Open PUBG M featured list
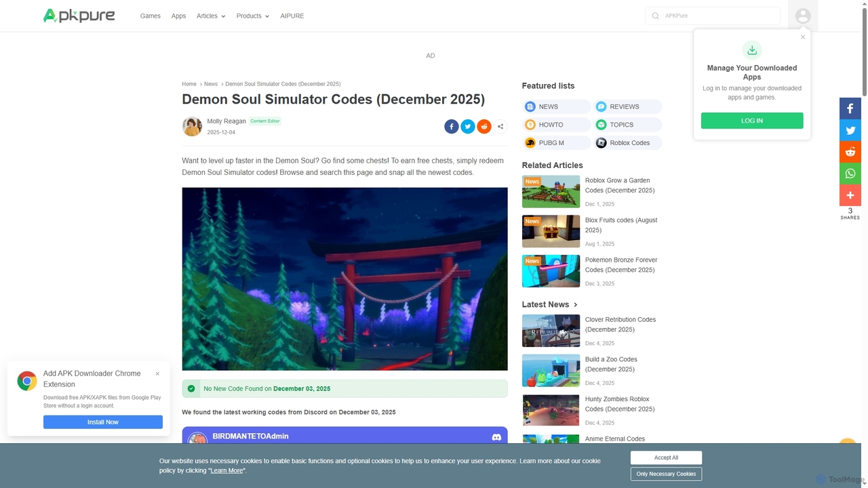The image size is (868, 488). (x=557, y=143)
